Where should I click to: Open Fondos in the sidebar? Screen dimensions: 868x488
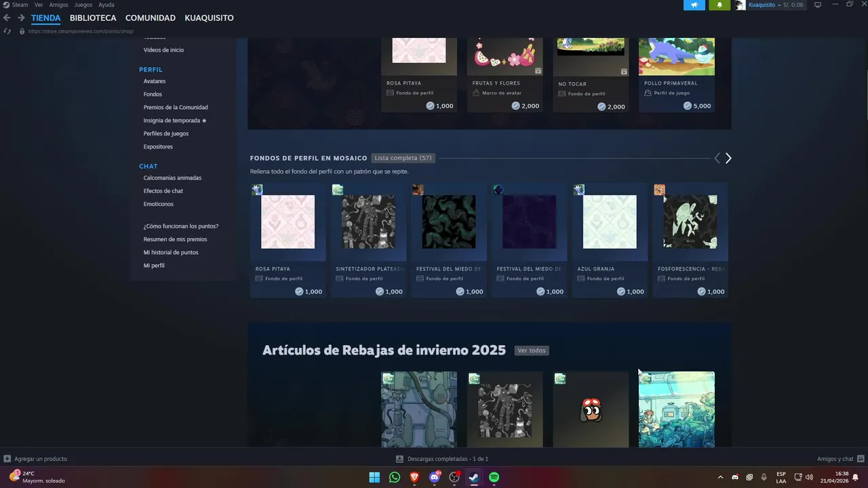[x=153, y=94]
